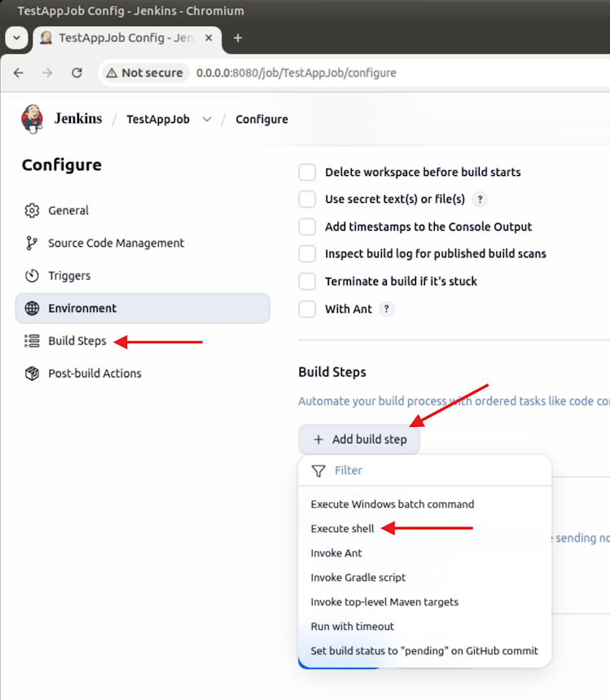Viewport: 610px width, 700px height.
Task: Reload the page with browser refresh icon
Action: pyautogui.click(x=77, y=73)
